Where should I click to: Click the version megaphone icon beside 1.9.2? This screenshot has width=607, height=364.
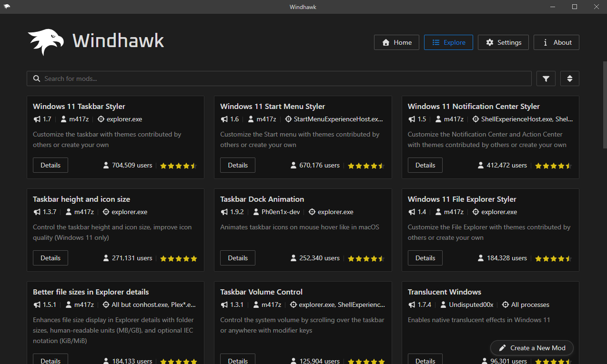224,212
